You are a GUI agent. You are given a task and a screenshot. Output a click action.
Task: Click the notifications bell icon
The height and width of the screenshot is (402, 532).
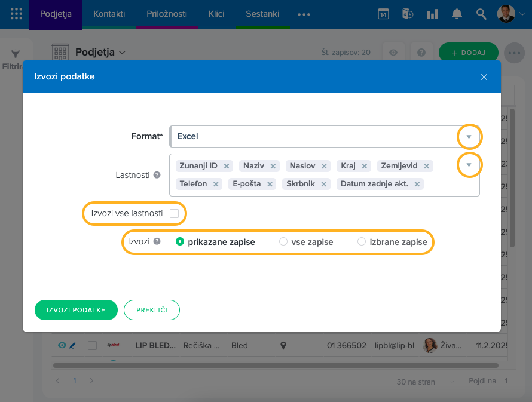point(457,14)
